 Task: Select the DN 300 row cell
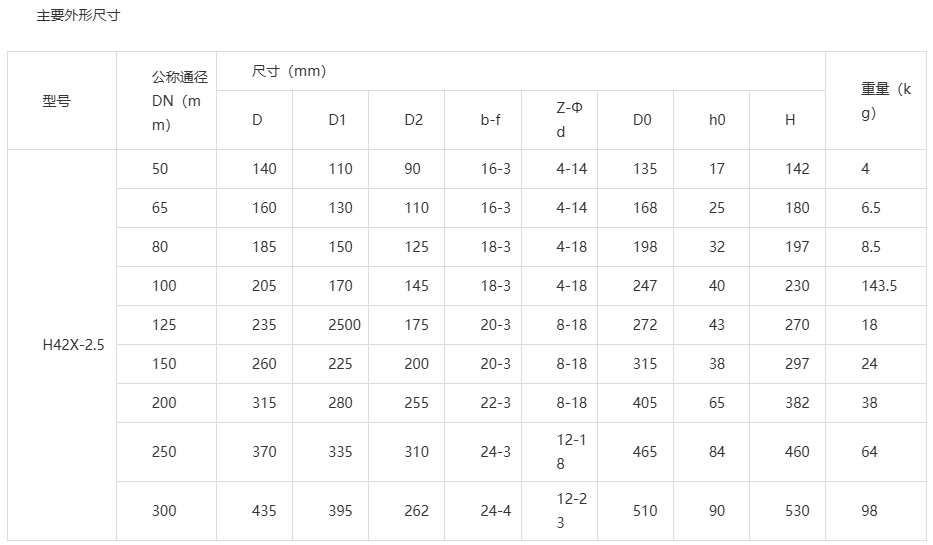click(167, 511)
